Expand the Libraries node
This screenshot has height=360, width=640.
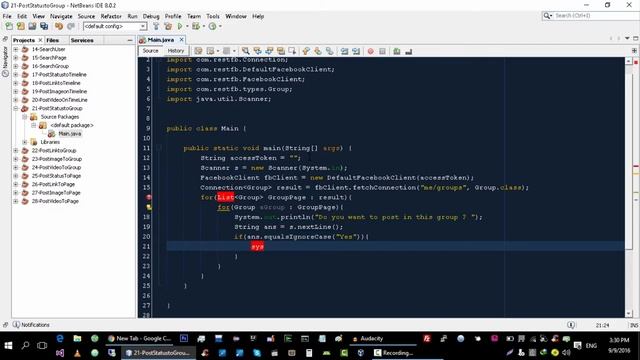coord(24,142)
